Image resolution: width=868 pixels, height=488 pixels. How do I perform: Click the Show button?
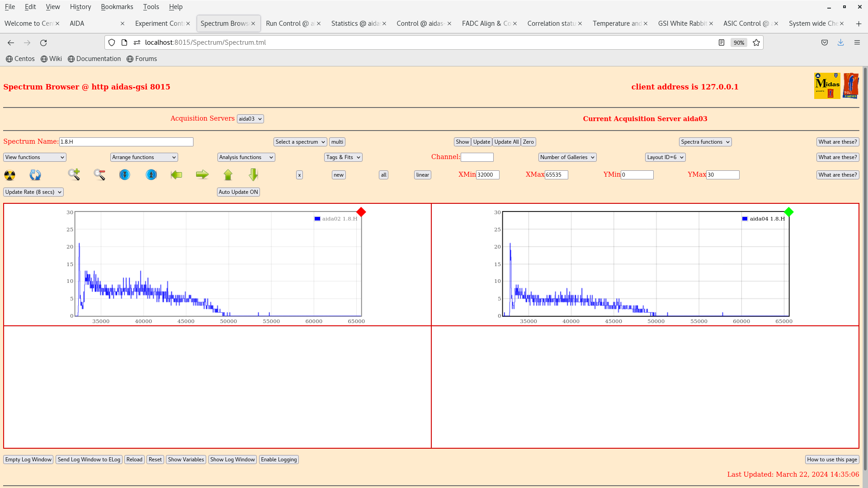click(462, 142)
